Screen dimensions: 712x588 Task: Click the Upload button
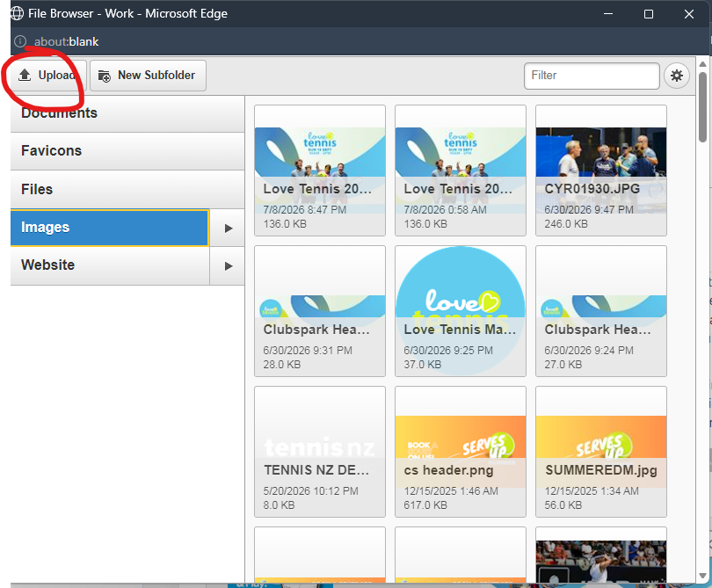(48, 76)
